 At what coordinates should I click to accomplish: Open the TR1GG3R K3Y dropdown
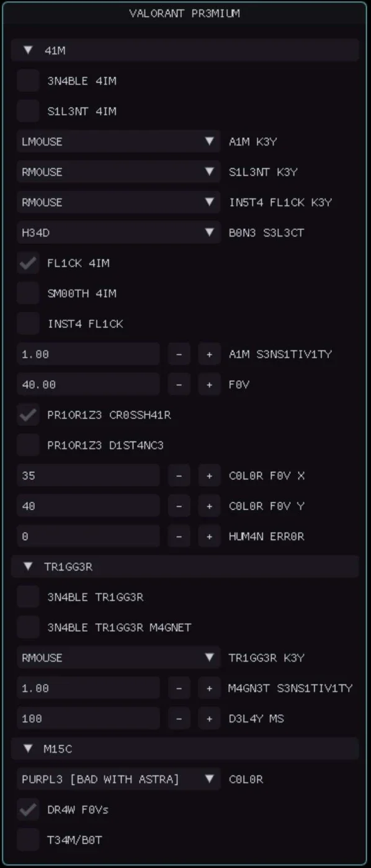pyautogui.click(x=118, y=658)
